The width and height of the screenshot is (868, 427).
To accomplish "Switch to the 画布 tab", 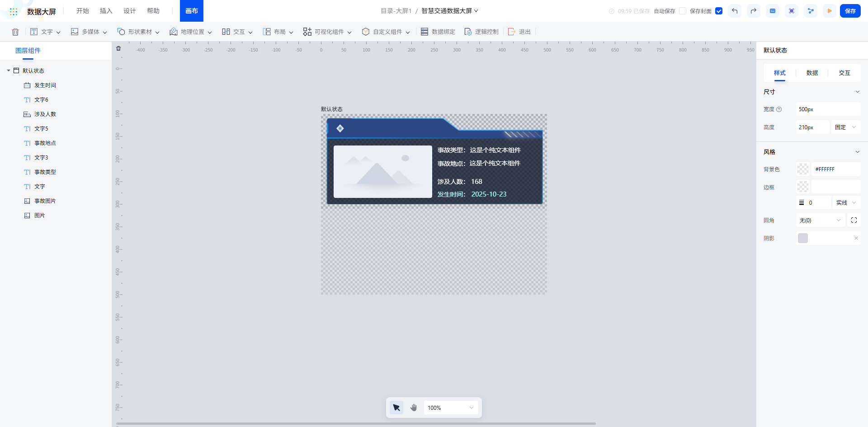I will (192, 11).
